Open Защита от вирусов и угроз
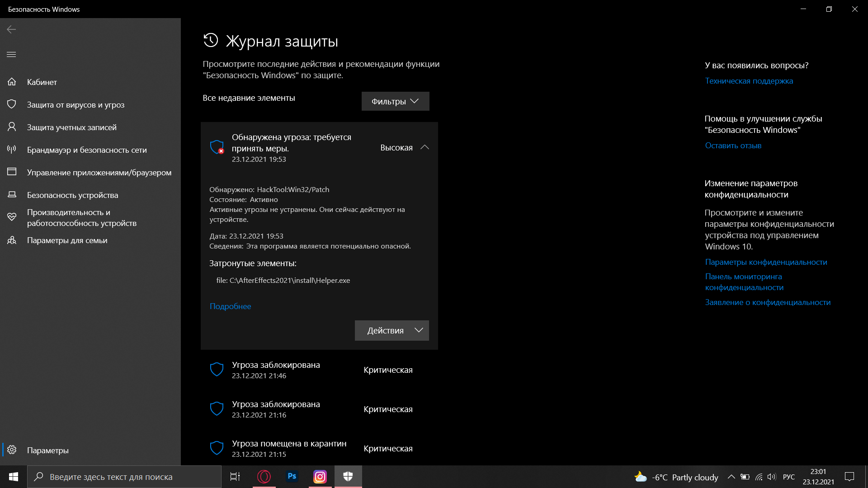The image size is (868, 488). click(x=75, y=105)
